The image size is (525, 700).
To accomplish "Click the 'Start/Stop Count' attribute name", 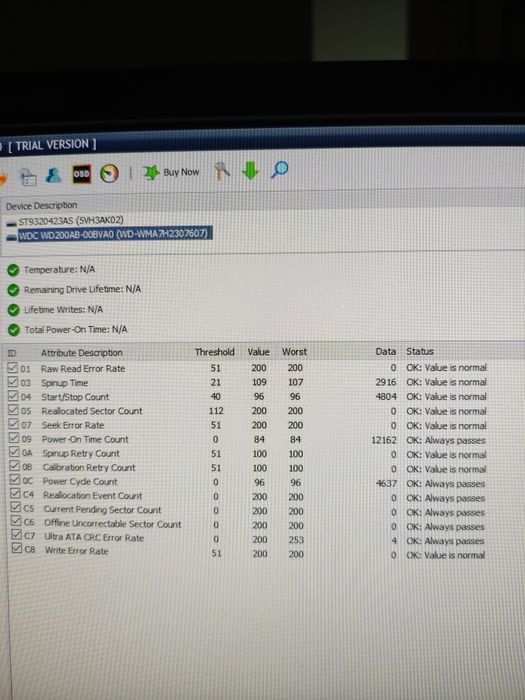I will [x=75, y=397].
